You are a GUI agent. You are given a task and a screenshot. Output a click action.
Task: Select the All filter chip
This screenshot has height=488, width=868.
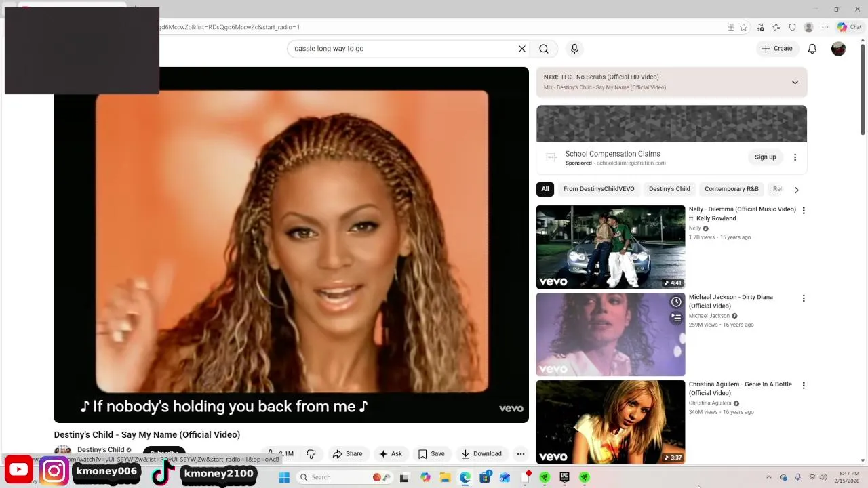[x=545, y=189]
